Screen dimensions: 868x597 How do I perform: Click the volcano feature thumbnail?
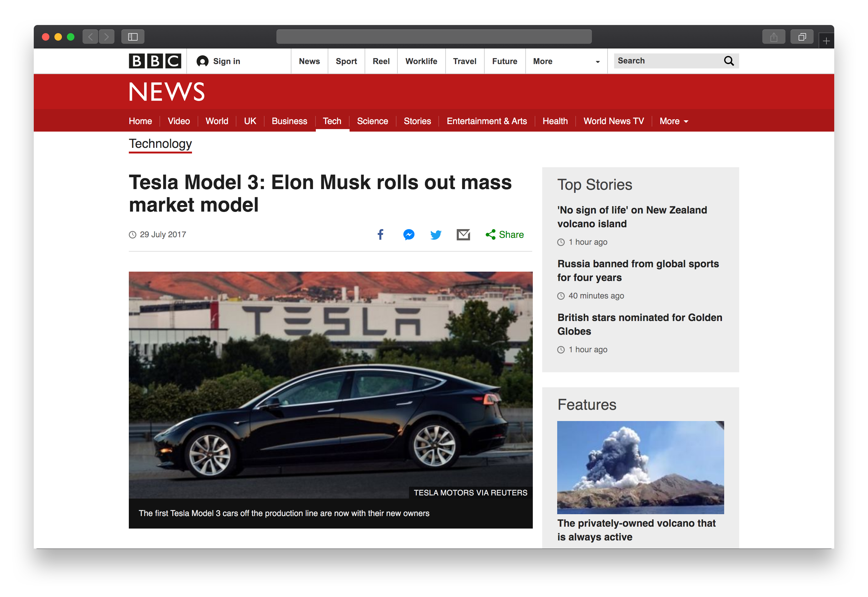point(640,468)
